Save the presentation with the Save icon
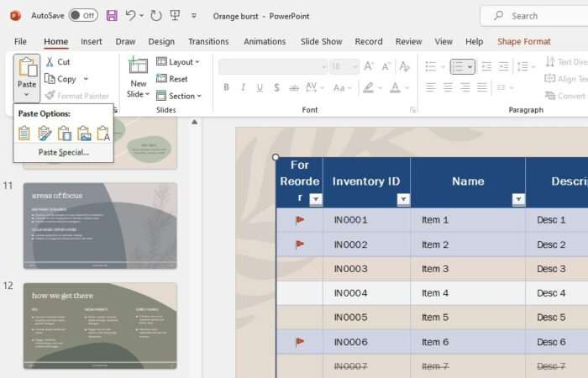Image resolution: width=588 pixels, height=378 pixels. pos(112,15)
